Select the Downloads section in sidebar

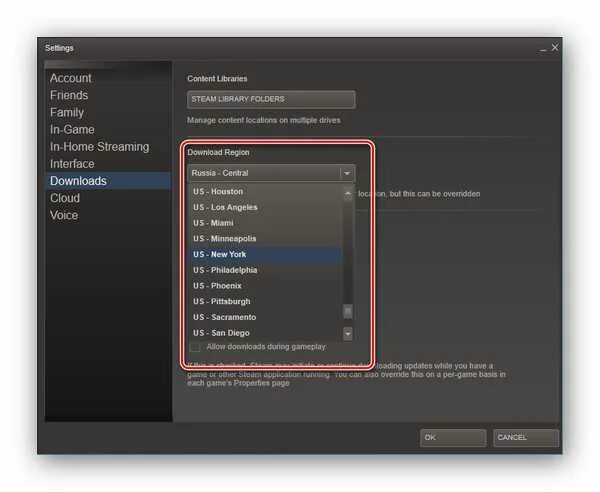tap(108, 181)
